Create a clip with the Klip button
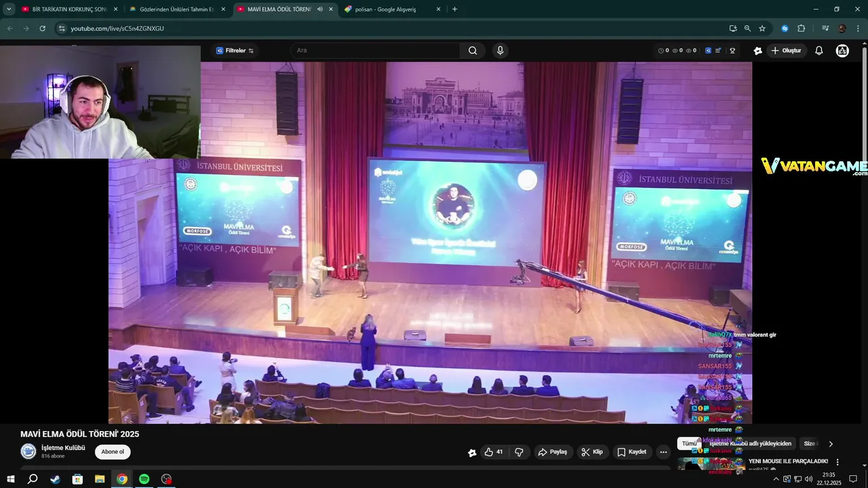868x488 pixels. coord(593,452)
